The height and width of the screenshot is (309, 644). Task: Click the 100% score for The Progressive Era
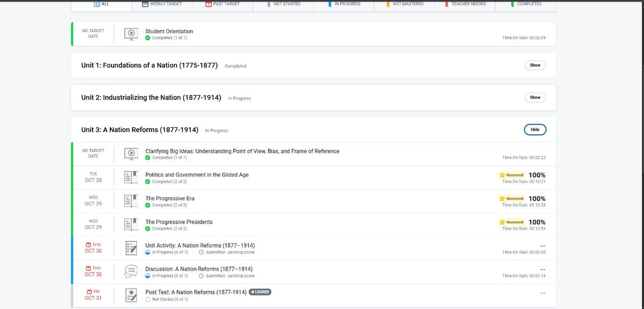pos(537,198)
